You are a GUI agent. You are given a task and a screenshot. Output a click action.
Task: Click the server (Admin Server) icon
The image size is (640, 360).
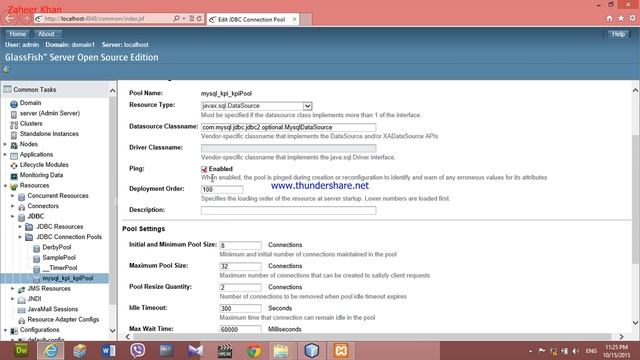(x=14, y=114)
